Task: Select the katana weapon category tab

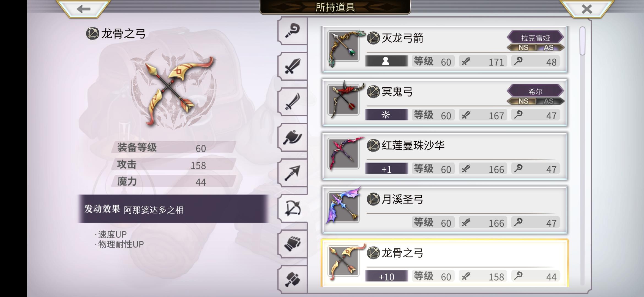Action: 292,102
